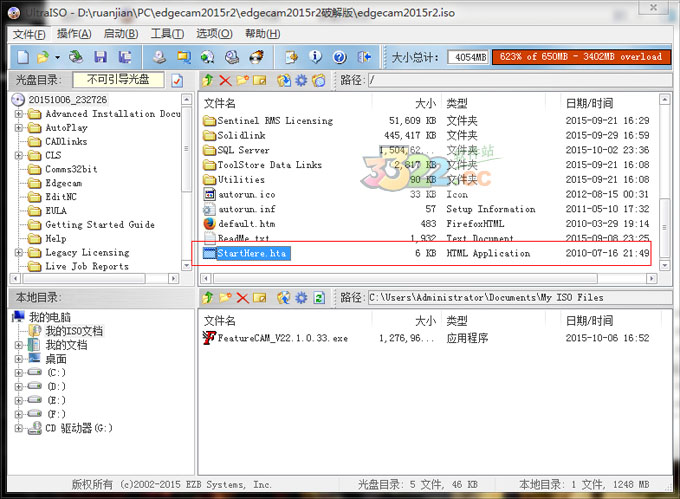Expand the CLS folder node

click(x=18, y=155)
